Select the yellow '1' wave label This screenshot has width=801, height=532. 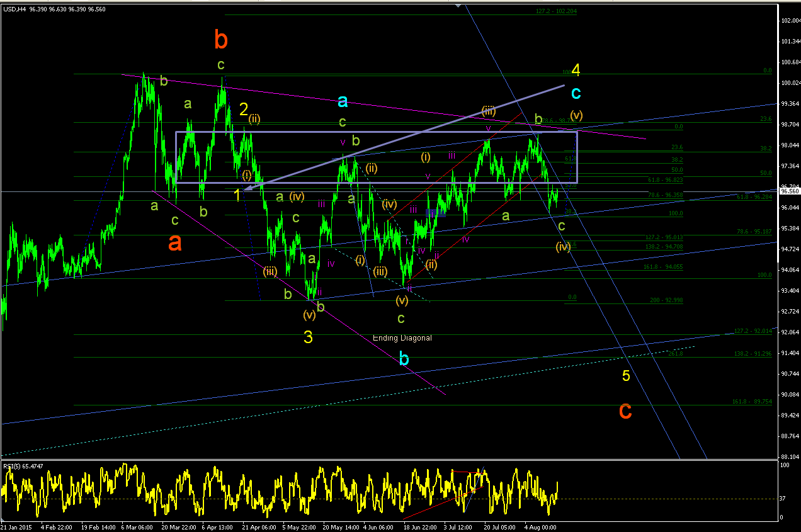[237, 195]
